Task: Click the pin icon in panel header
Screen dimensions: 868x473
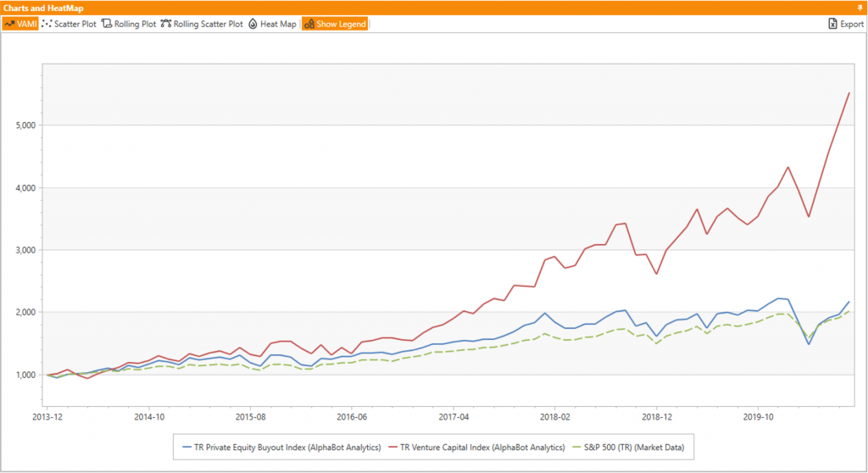Action: click(860, 8)
